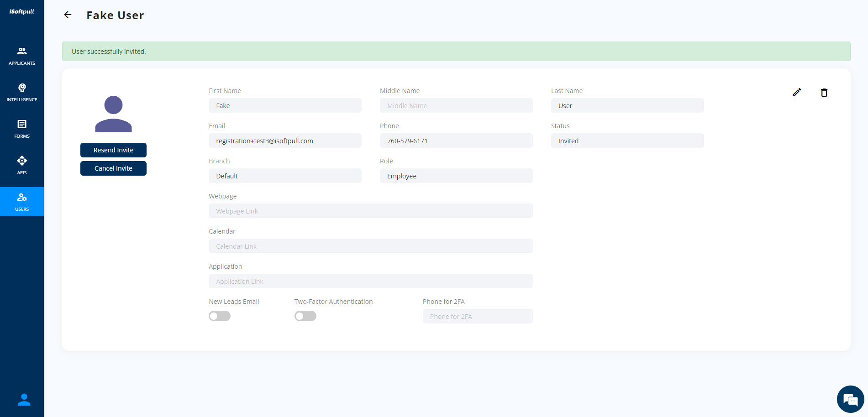
Task: Click the Webpage Link field
Action: (371, 211)
